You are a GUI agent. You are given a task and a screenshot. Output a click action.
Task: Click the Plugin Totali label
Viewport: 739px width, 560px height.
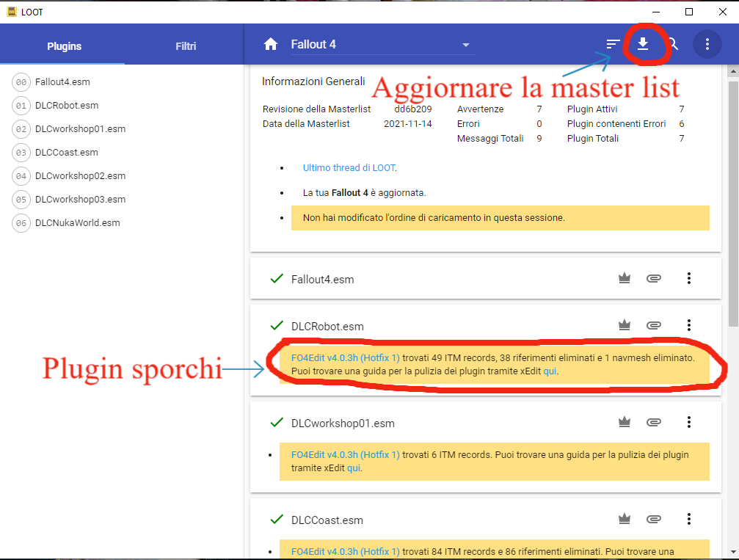(593, 139)
